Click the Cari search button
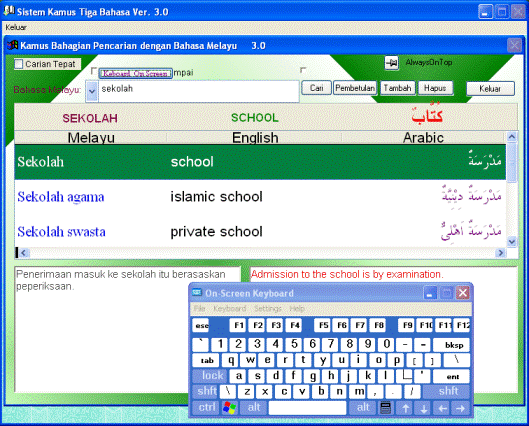The height and width of the screenshot is (426, 529). [x=316, y=88]
